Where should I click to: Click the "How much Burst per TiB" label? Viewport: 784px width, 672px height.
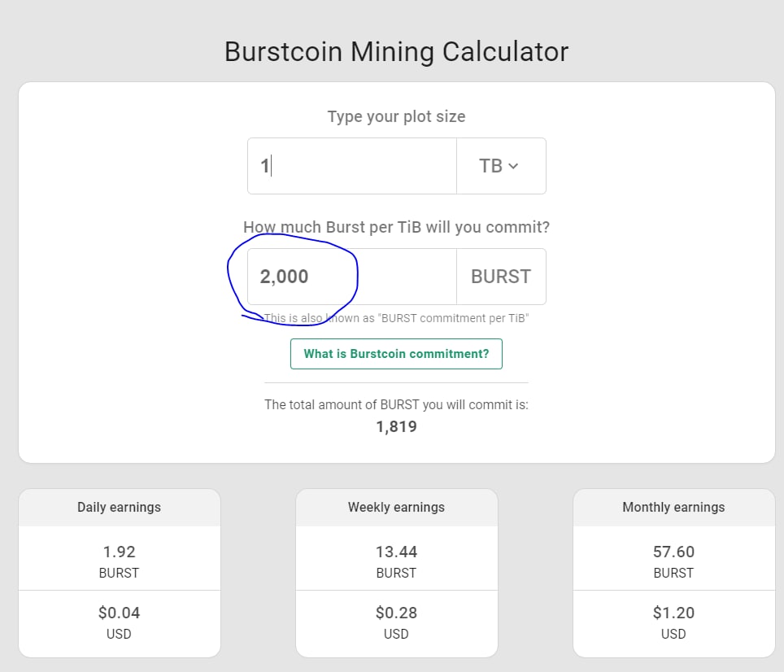pyautogui.click(x=396, y=227)
